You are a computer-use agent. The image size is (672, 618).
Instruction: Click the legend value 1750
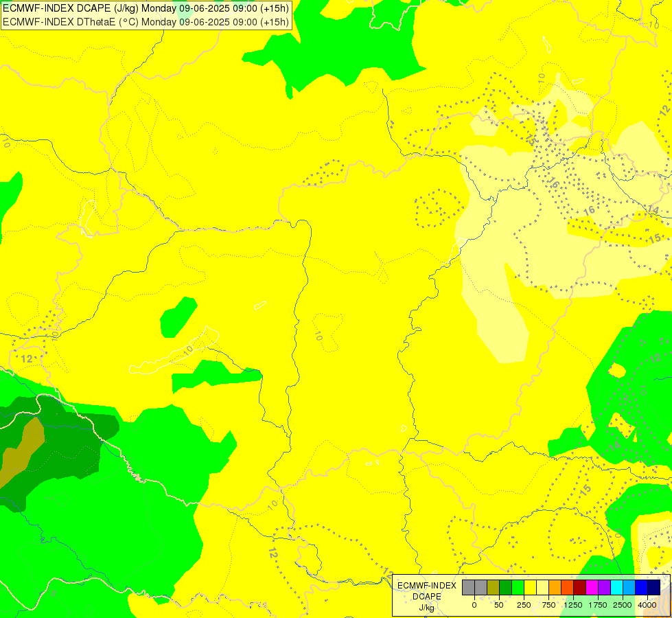pyautogui.click(x=598, y=605)
